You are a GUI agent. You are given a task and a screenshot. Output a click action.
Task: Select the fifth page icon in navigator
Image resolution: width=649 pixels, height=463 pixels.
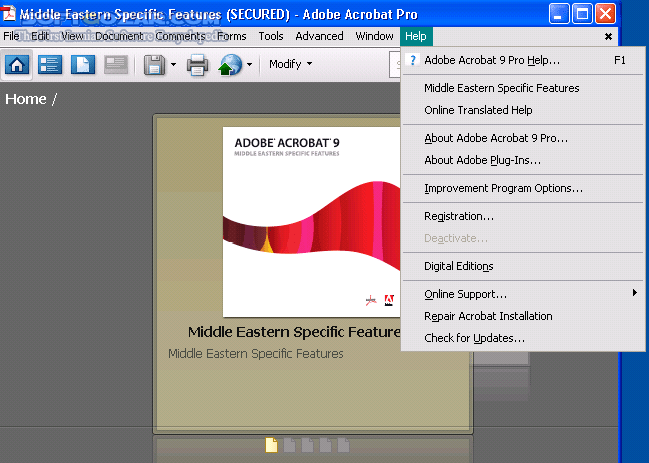click(x=344, y=445)
